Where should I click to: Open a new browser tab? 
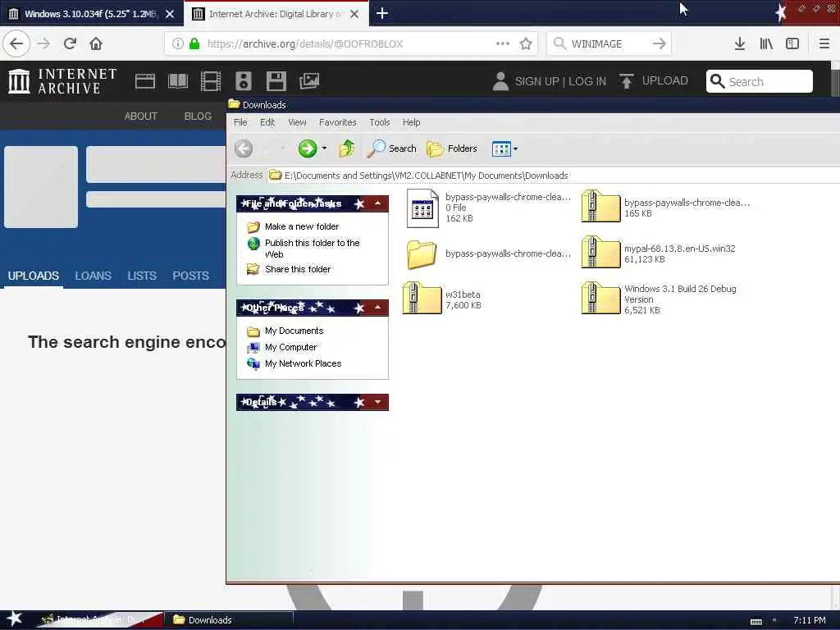click(x=382, y=13)
